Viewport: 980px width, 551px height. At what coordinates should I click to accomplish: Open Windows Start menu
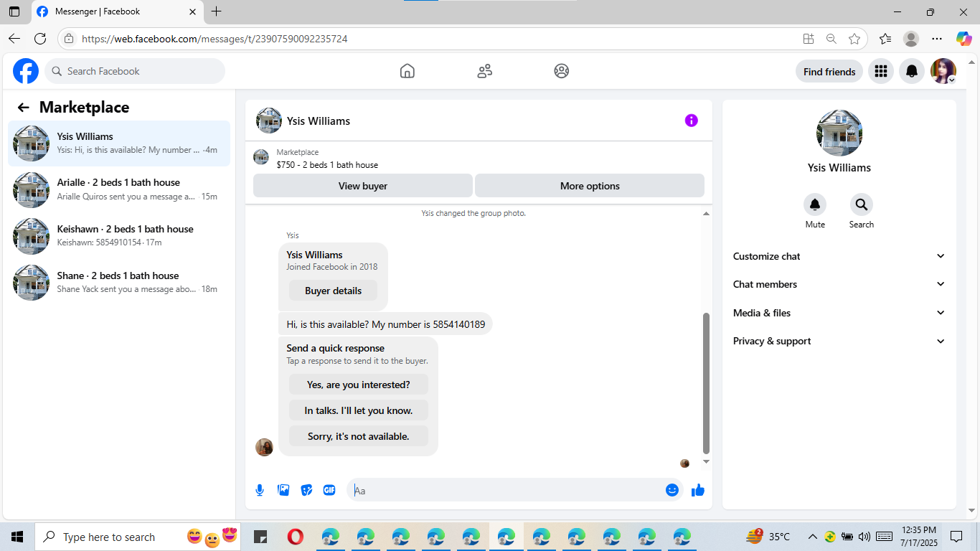click(17, 537)
